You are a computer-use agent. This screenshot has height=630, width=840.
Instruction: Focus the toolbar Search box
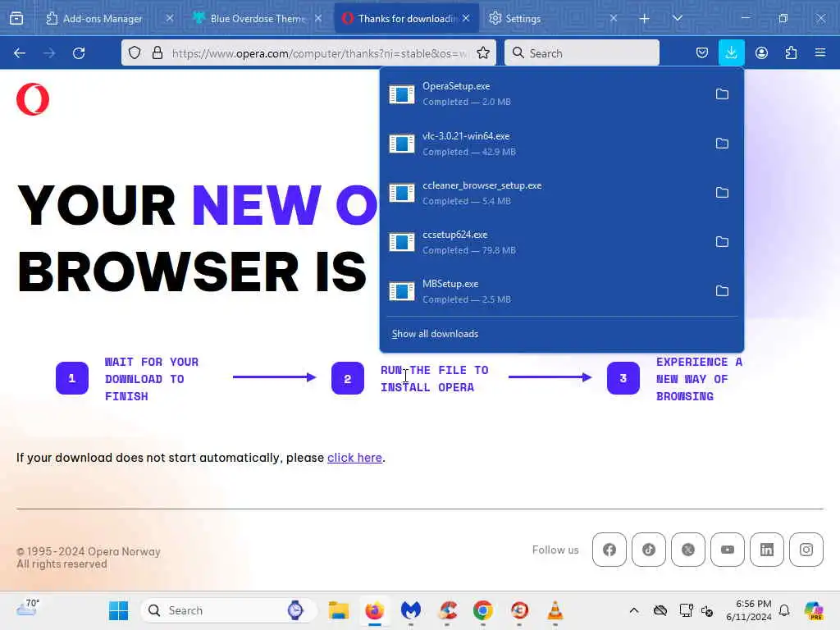(582, 52)
